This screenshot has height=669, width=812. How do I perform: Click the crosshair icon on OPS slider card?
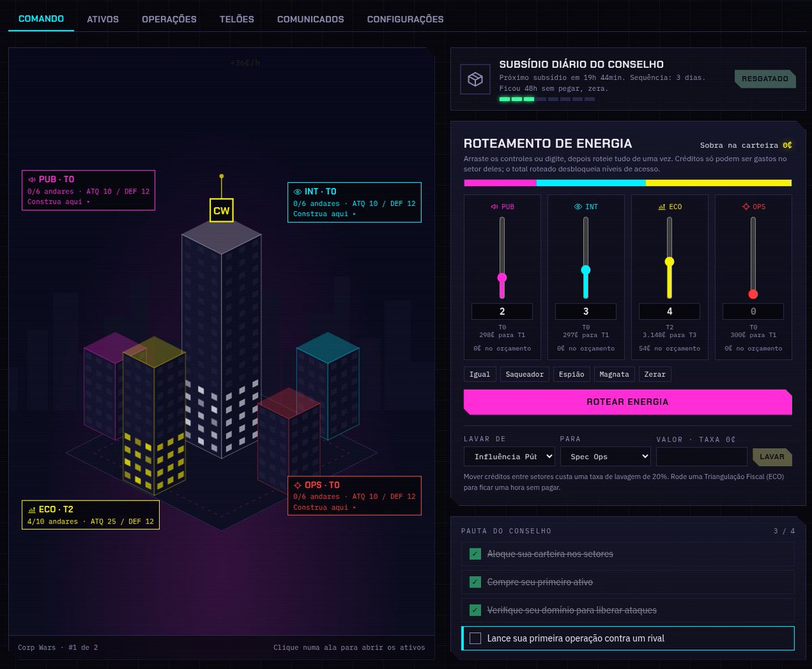[x=746, y=207]
